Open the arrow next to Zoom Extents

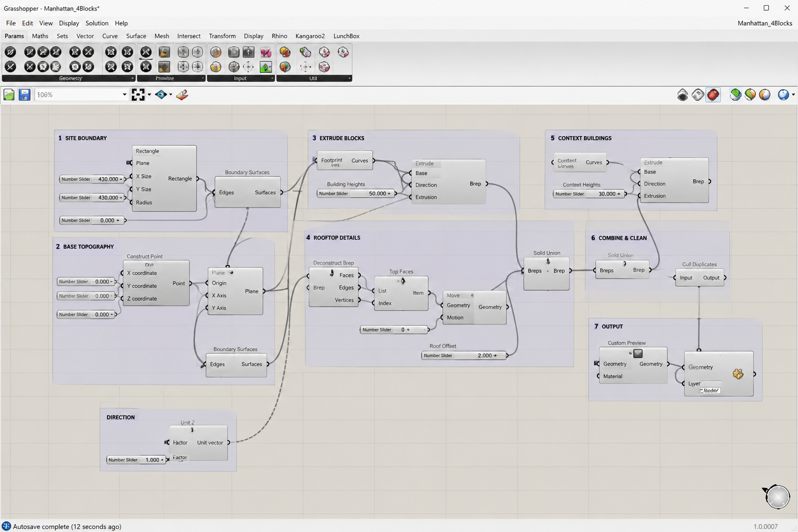(149, 95)
